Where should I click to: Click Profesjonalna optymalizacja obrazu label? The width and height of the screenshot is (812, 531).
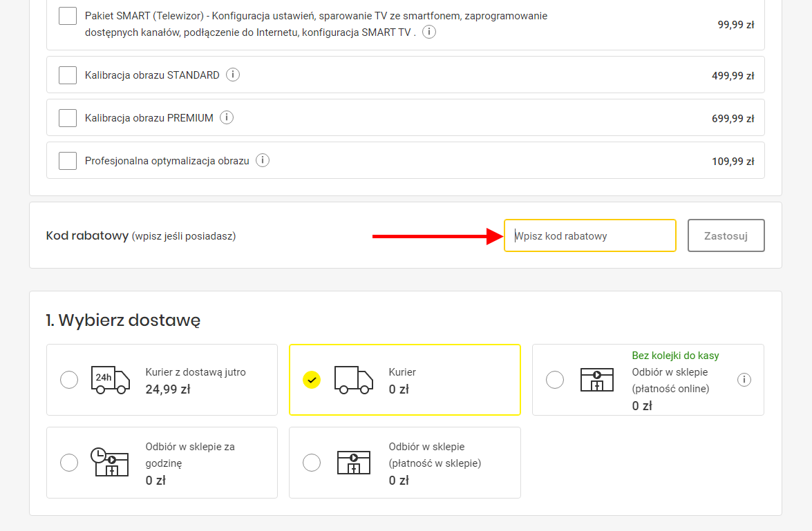167,161
